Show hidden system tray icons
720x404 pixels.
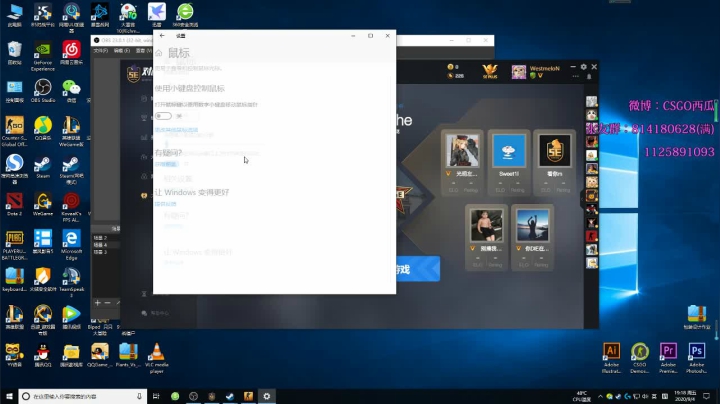(x=600, y=396)
